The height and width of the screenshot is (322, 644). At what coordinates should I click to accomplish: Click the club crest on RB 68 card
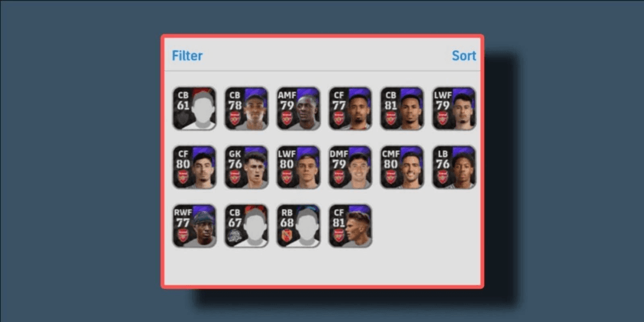pyautogui.click(x=287, y=235)
